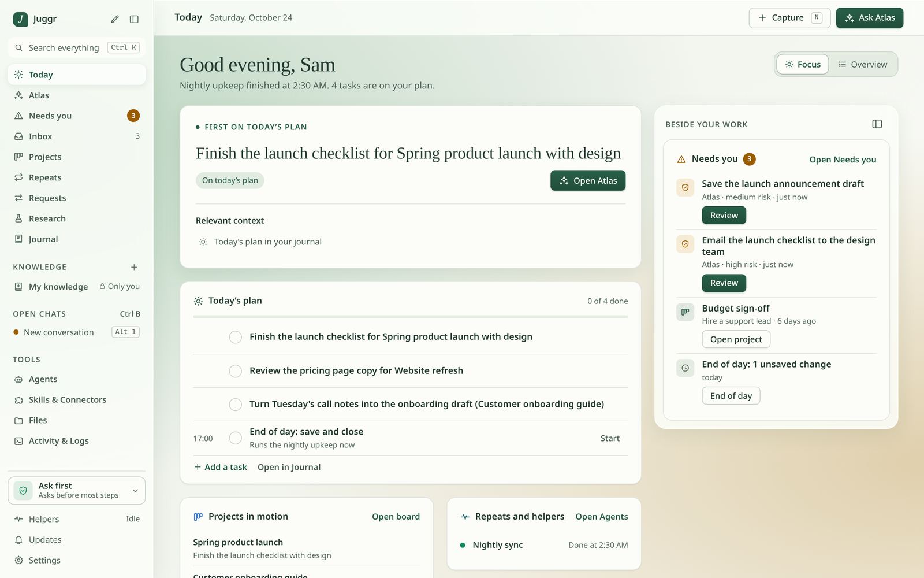Open Activity & Logs
The width and height of the screenshot is (924, 578).
pos(76,441)
